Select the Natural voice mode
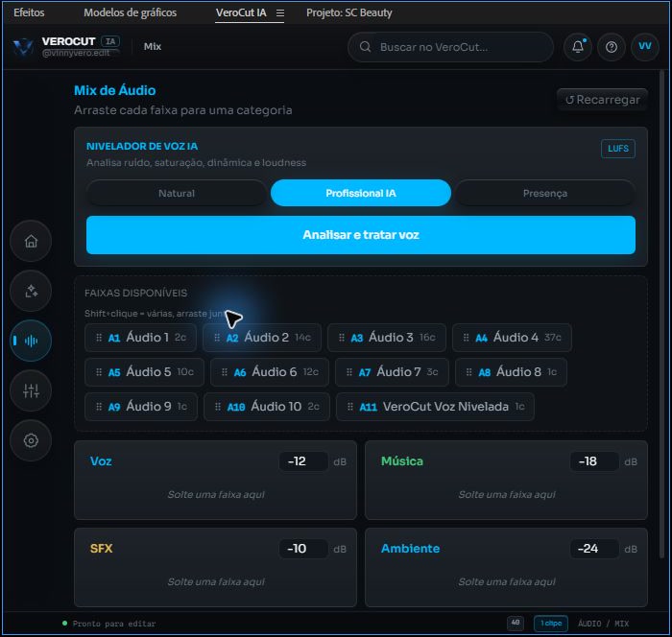672x637 pixels. [x=177, y=193]
